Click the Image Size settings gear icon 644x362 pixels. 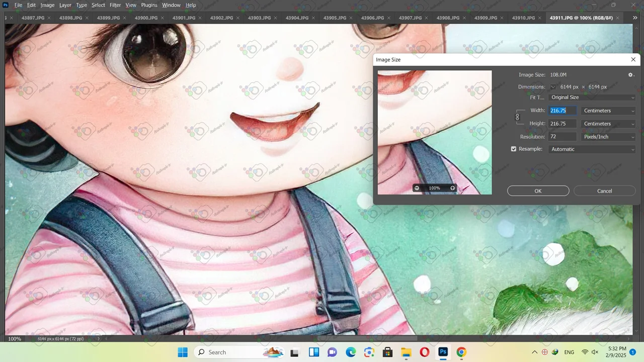coord(630,75)
